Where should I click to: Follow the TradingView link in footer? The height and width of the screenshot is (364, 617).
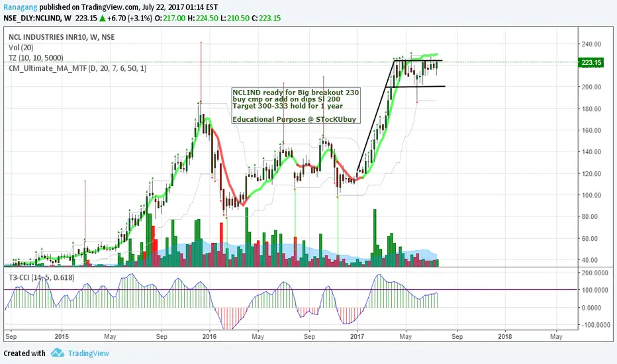[88, 353]
